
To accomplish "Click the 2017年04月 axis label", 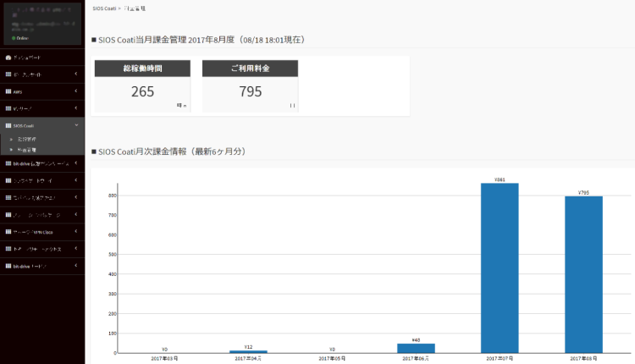I will (248, 359).
